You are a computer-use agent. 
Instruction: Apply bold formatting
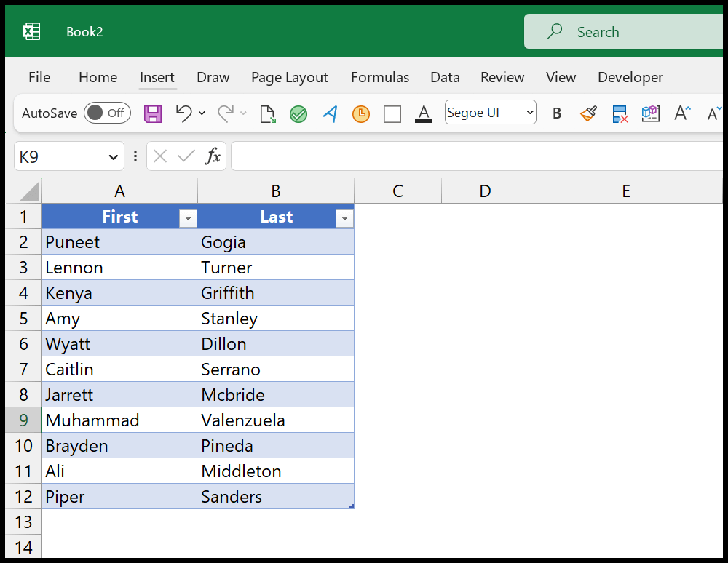click(x=557, y=113)
